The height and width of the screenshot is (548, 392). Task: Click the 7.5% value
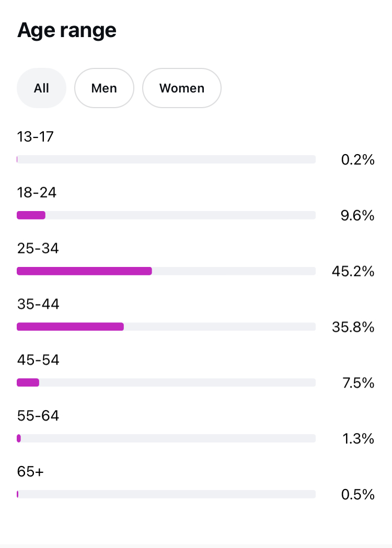[x=358, y=383]
